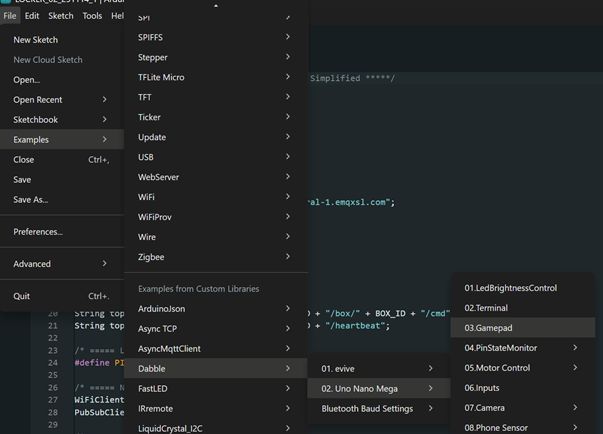Expand TFLite Micro examples
The width and height of the screenshot is (603, 434).
(x=215, y=77)
